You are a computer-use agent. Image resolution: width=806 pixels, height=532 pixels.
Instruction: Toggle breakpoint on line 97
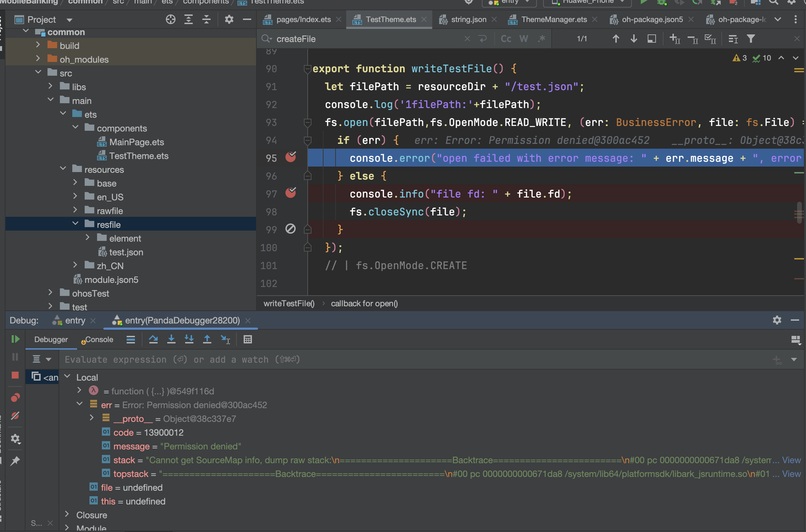tap(291, 193)
